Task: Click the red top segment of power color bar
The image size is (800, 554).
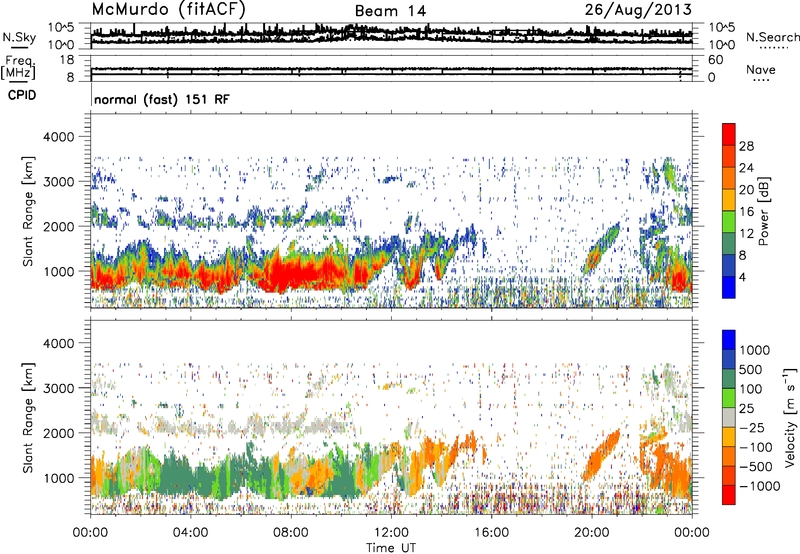Action: click(x=729, y=134)
